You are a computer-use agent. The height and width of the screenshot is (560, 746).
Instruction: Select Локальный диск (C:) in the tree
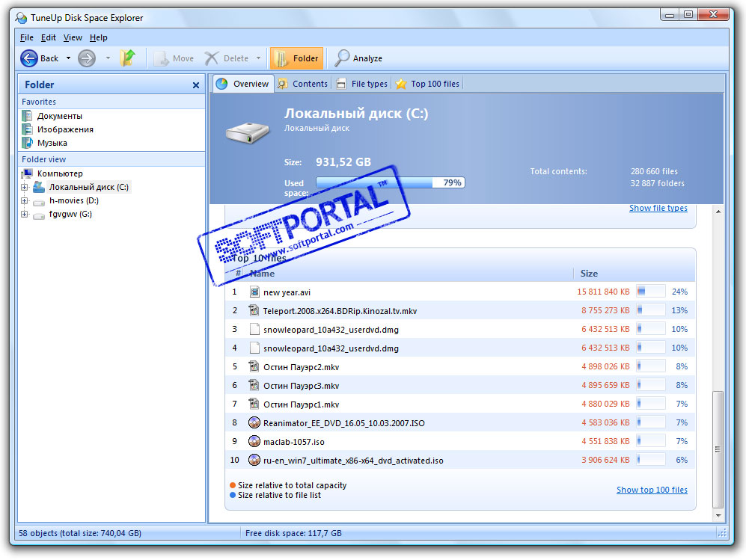pyautogui.click(x=88, y=187)
